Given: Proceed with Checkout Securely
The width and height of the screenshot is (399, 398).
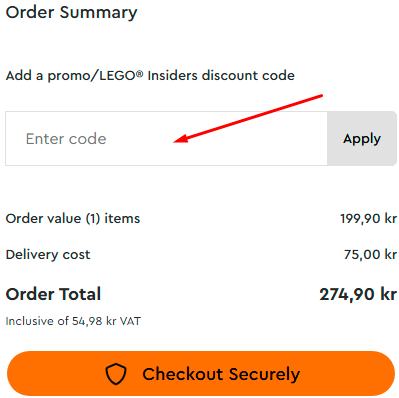Looking at the screenshot, I should tap(201, 374).
